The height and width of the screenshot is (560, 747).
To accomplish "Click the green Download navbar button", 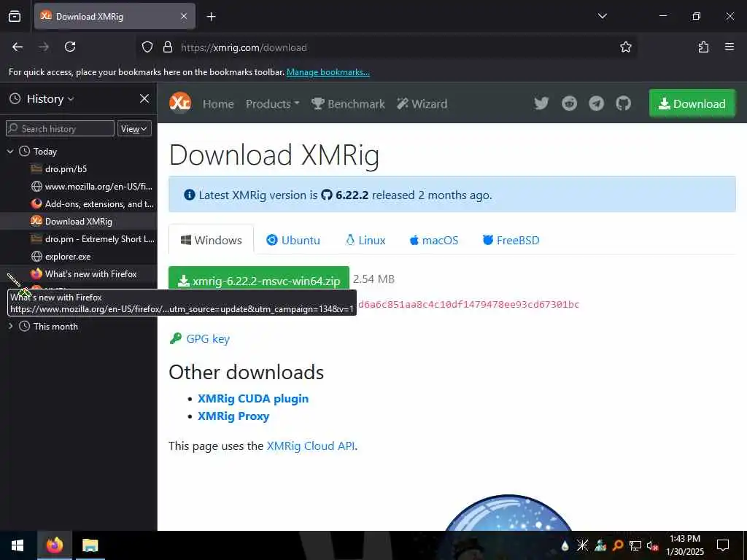I will pyautogui.click(x=692, y=104).
